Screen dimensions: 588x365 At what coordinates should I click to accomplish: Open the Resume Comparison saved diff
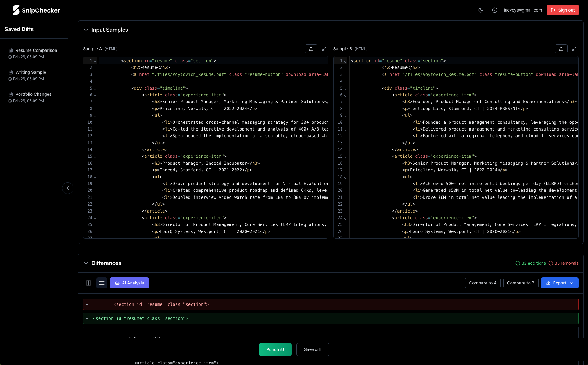36,50
